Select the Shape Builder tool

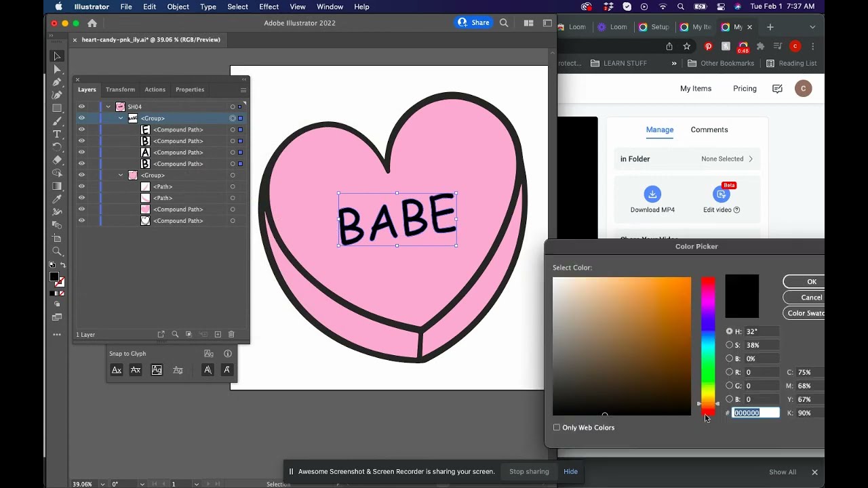pos(57,174)
